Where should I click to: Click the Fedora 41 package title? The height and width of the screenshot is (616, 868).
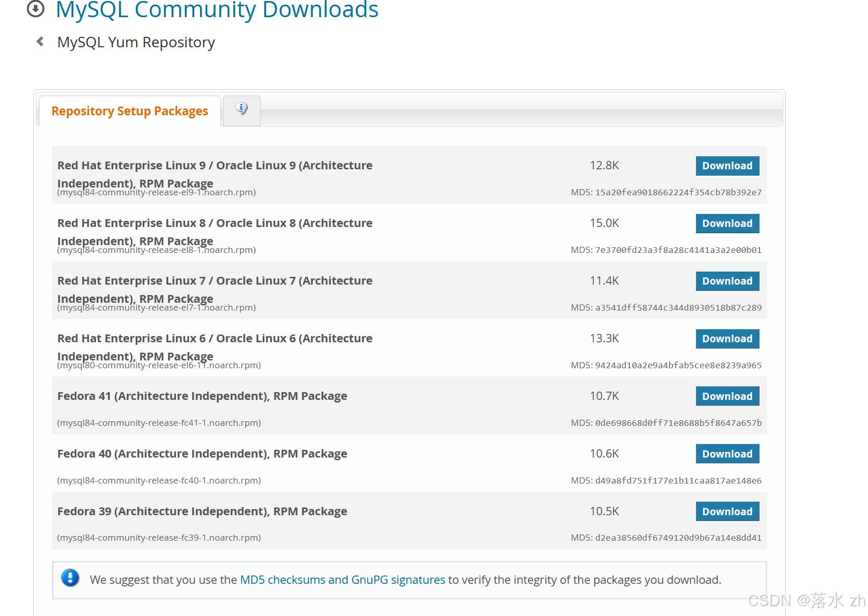(x=202, y=396)
